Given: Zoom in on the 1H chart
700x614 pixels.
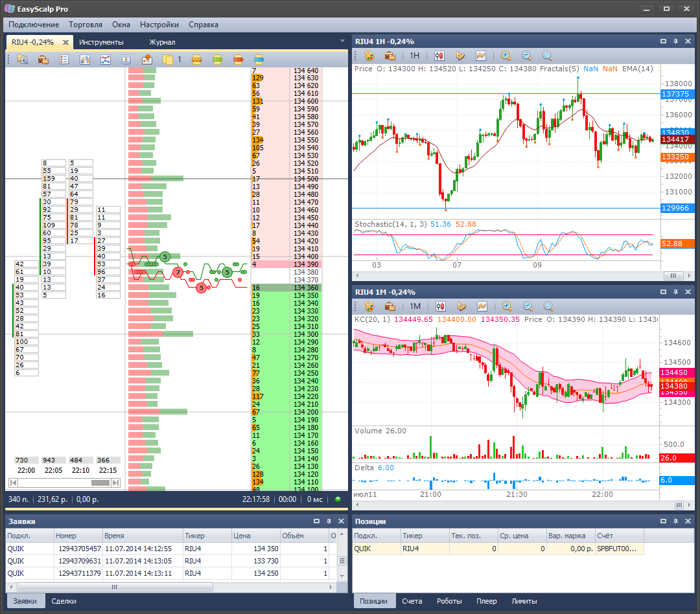Looking at the screenshot, I should pyautogui.click(x=506, y=56).
